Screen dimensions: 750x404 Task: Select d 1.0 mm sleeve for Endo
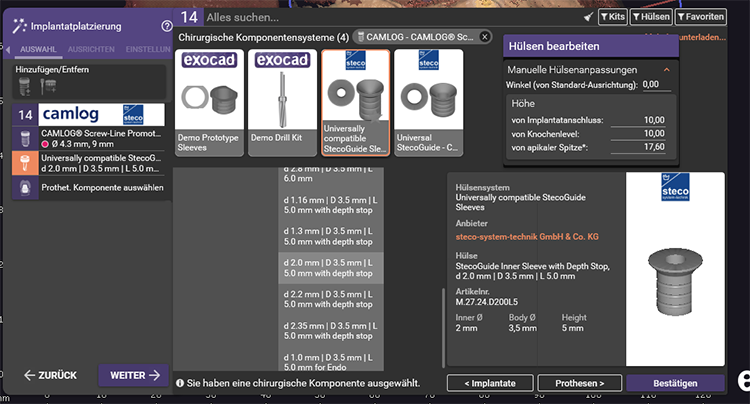tap(331, 361)
